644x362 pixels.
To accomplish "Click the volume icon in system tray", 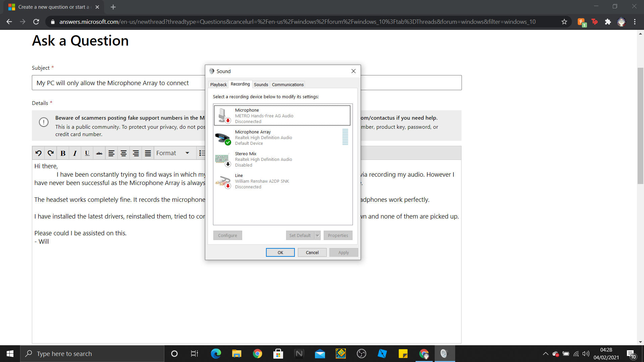I will point(586,354).
